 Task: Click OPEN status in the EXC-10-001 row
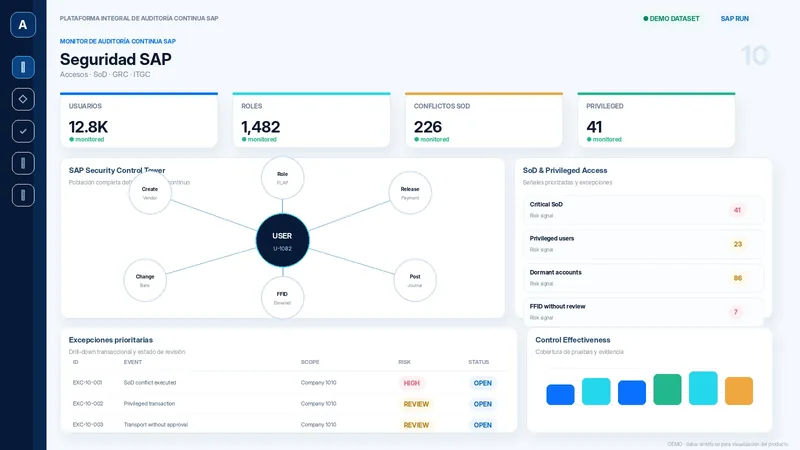(x=483, y=383)
